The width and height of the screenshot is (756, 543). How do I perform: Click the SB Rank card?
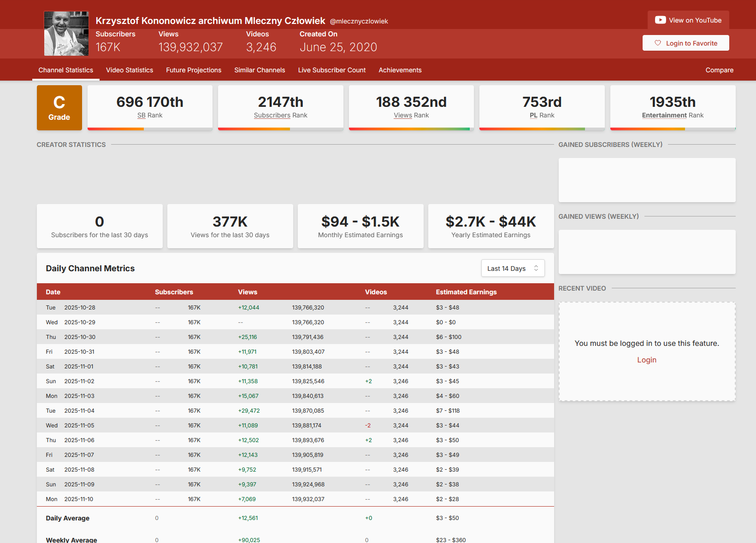pyautogui.click(x=150, y=107)
